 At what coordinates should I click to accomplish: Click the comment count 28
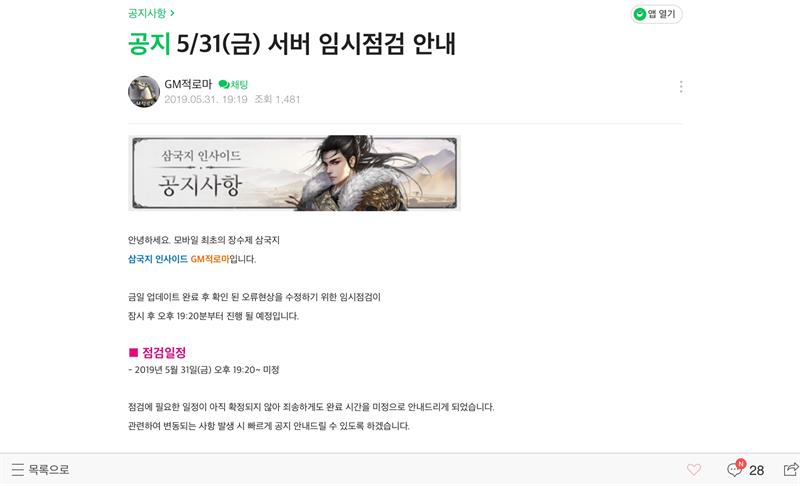[757, 470]
